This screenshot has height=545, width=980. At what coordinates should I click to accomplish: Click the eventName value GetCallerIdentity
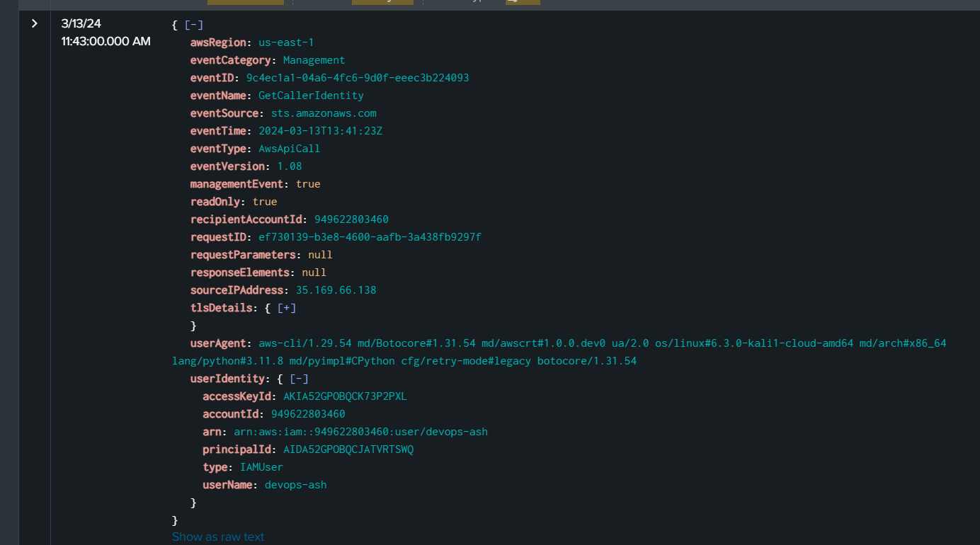[311, 96]
